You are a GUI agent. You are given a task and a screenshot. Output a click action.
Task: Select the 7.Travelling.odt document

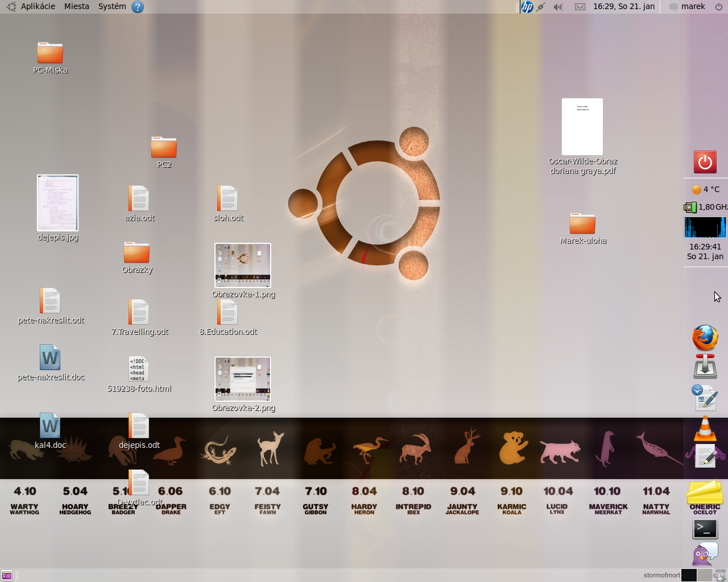pos(139,318)
